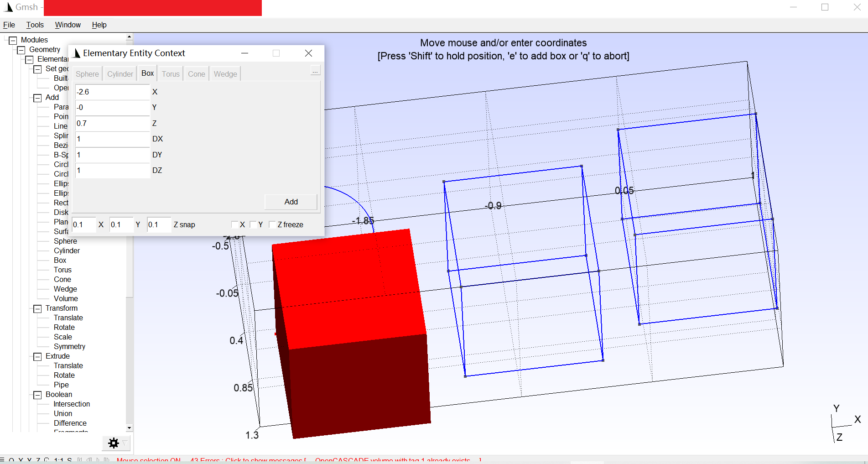
Task: Select Union under Boolean
Action: [x=63, y=414]
